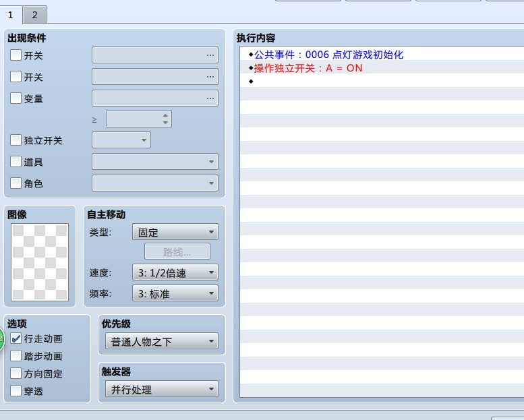Check the 方向固定 option

[16, 373]
